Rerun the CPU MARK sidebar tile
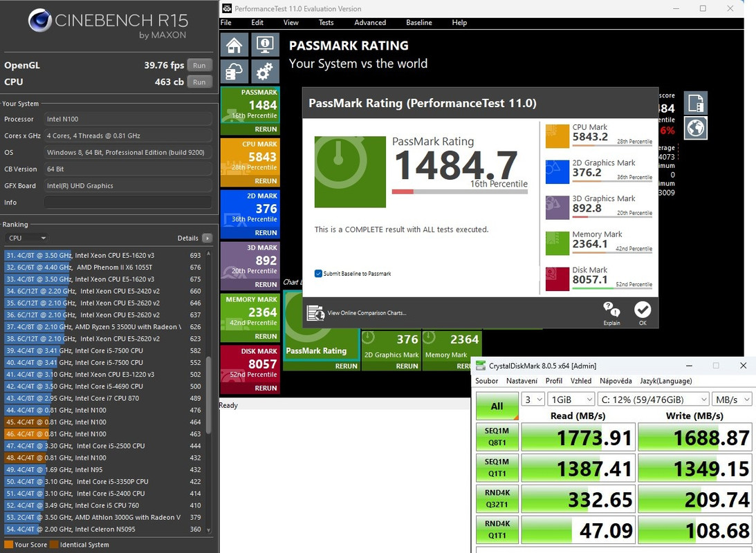 [x=266, y=181]
